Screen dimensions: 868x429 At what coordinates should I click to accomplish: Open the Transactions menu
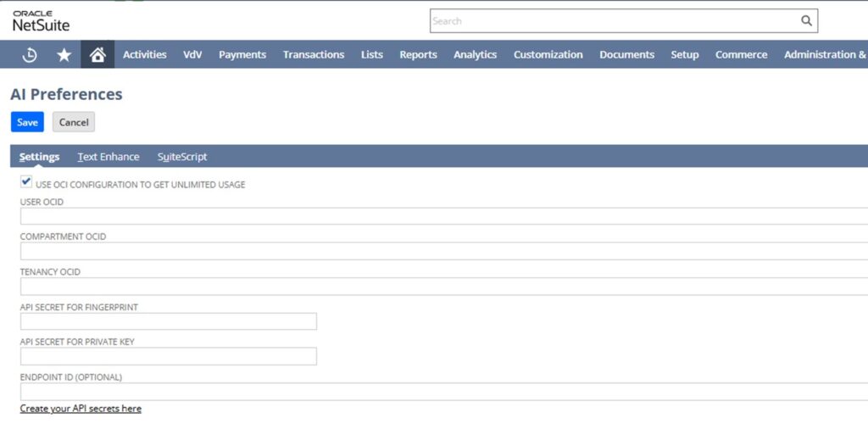[x=314, y=54]
